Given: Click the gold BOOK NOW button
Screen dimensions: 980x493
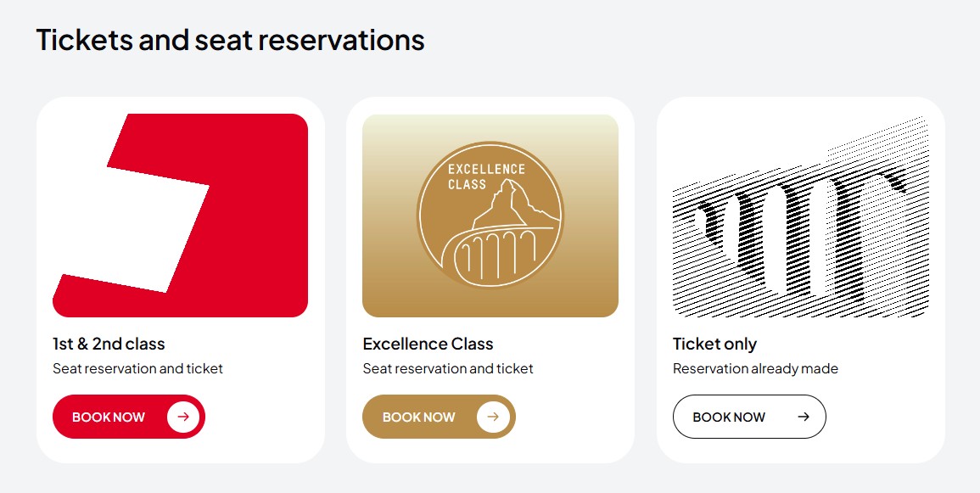Looking at the screenshot, I should tap(439, 417).
